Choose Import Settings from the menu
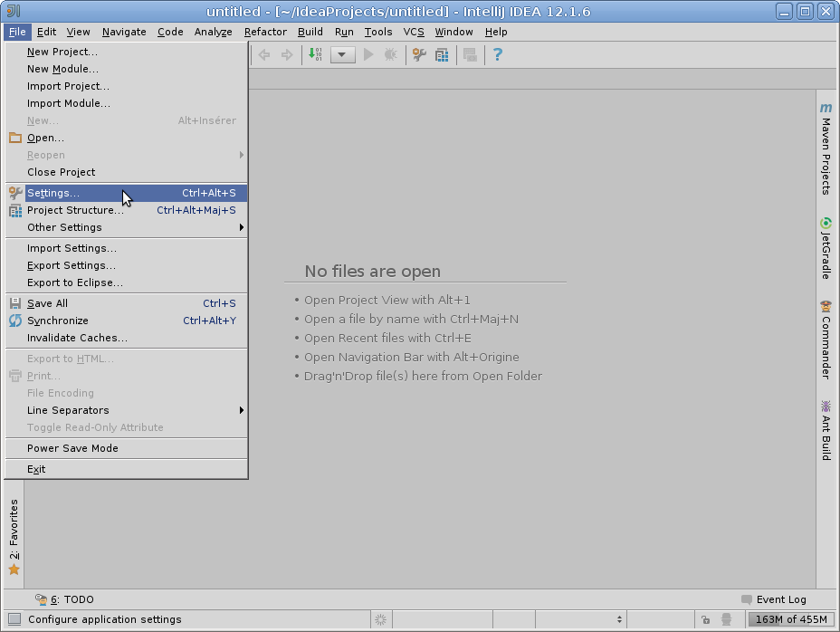The width and height of the screenshot is (840, 632). pos(127,248)
